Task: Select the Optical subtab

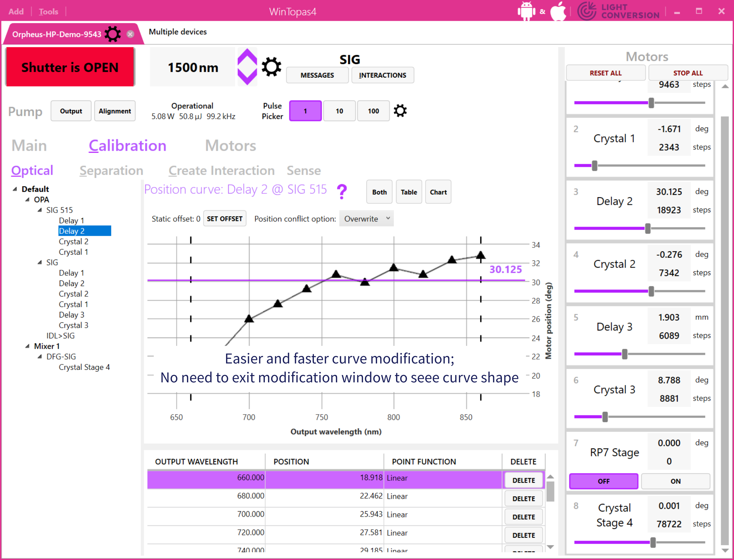Action: click(32, 170)
